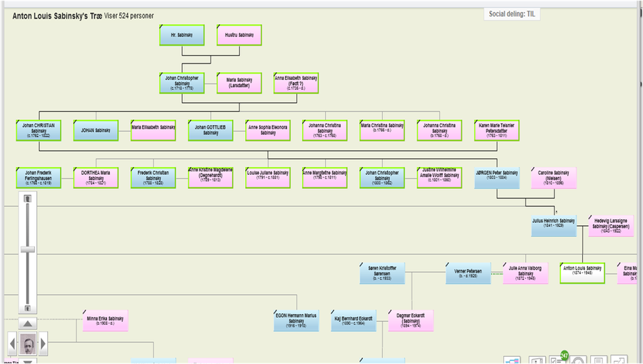Viewport: 643px width, 364px height.
Task: Select Verner Petersen card
Action: point(468,273)
